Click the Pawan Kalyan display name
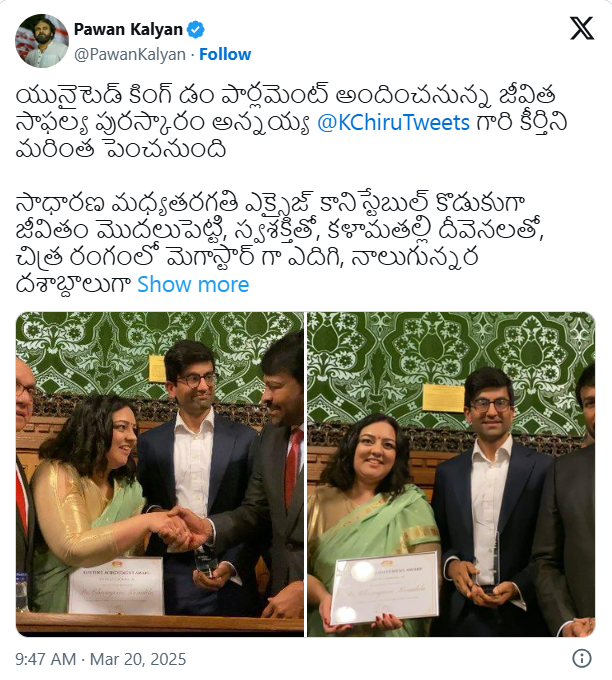The height and width of the screenshot is (680, 612). (128, 29)
